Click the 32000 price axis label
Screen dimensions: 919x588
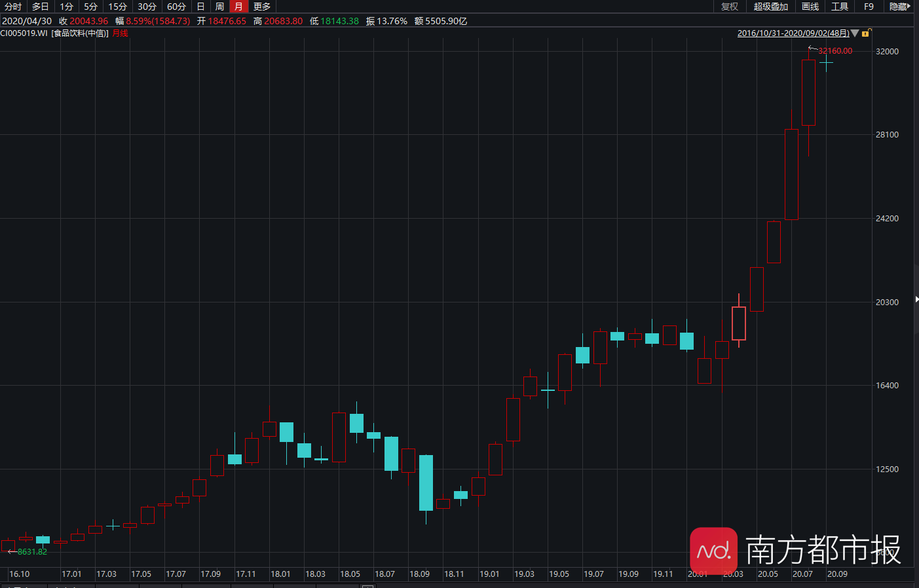(x=887, y=51)
